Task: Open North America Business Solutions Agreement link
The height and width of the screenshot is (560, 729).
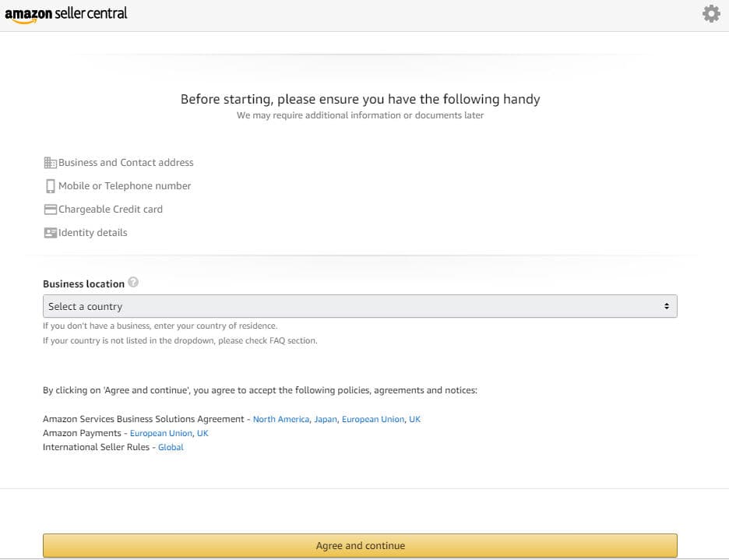Action: point(281,419)
